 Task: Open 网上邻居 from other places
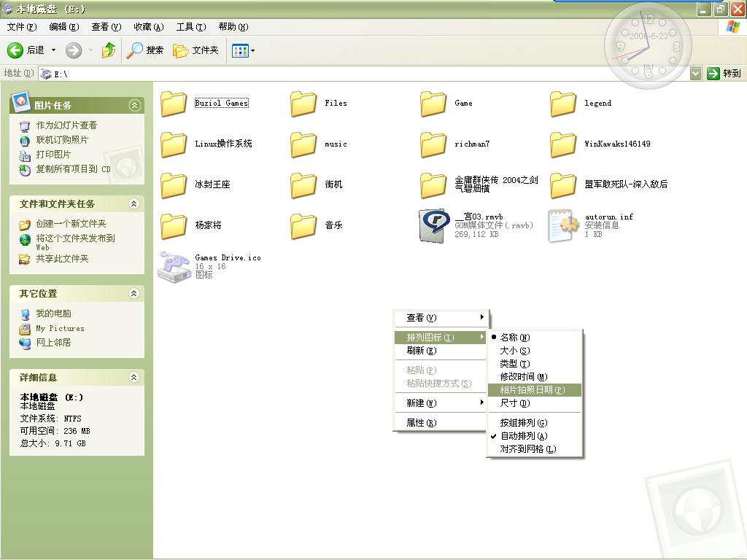tap(53, 343)
